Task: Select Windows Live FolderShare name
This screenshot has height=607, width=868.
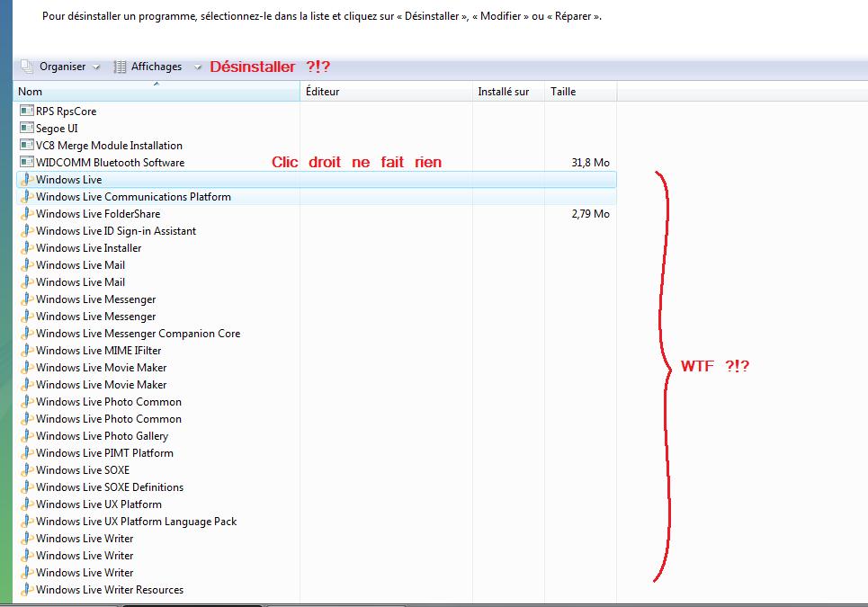Action: [98, 214]
